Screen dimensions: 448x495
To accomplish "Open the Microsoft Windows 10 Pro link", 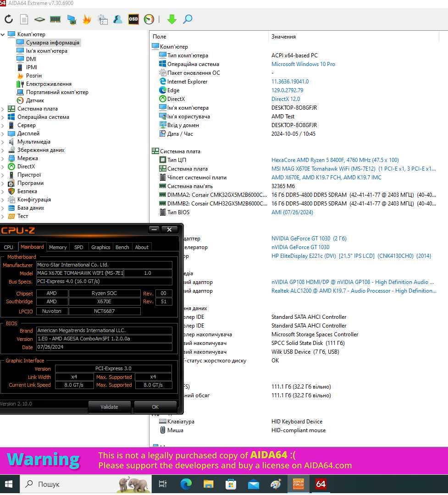I will 303,64.
